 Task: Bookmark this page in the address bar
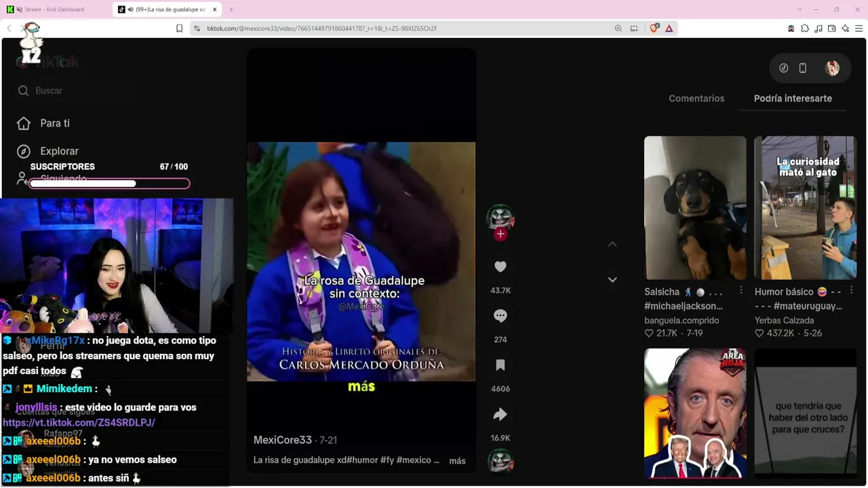click(179, 28)
